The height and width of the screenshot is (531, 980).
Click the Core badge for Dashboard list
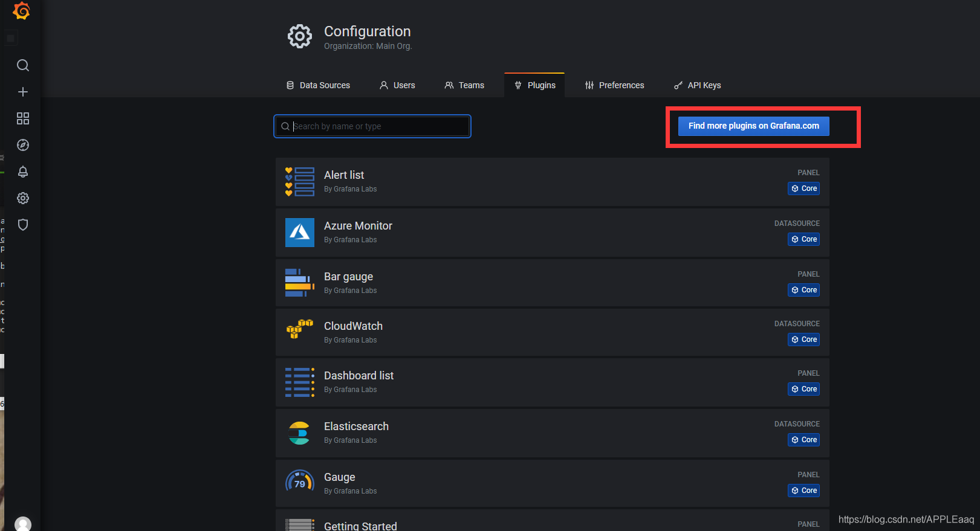pos(804,389)
